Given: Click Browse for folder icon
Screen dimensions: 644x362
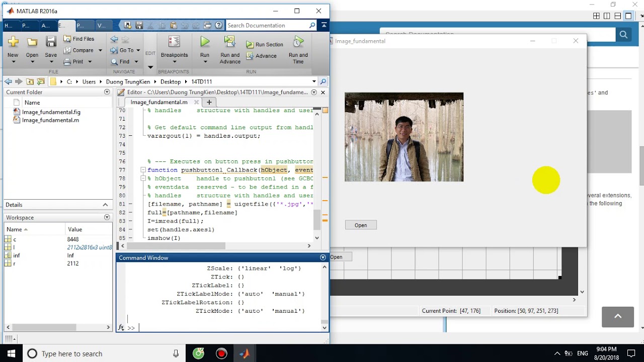Looking at the screenshot, I should coord(41,81).
